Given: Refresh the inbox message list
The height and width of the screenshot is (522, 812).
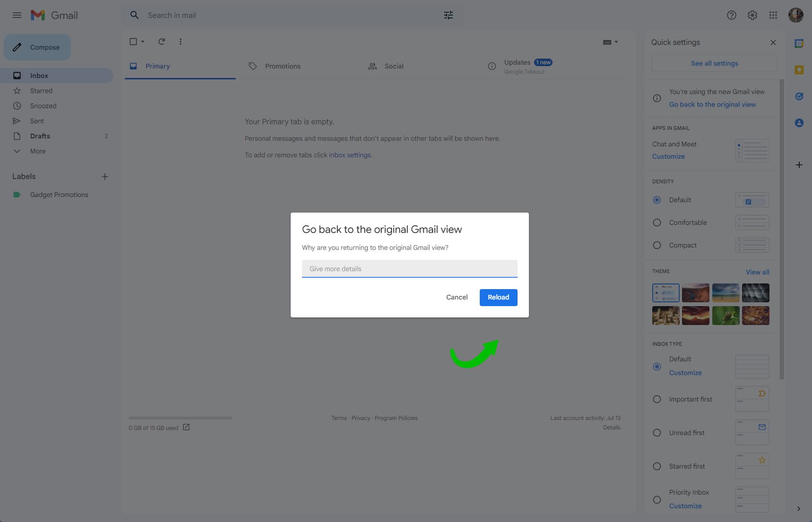Looking at the screenshot, I should [x=161, y=42].
